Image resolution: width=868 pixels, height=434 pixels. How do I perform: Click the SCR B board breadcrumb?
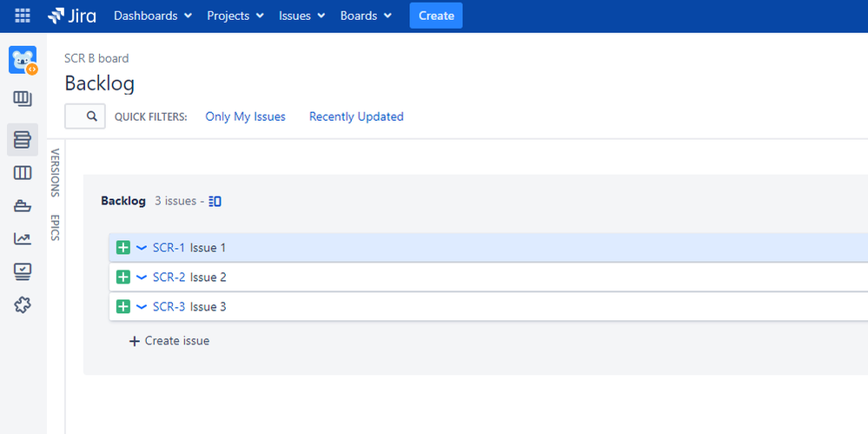[96, 58]
